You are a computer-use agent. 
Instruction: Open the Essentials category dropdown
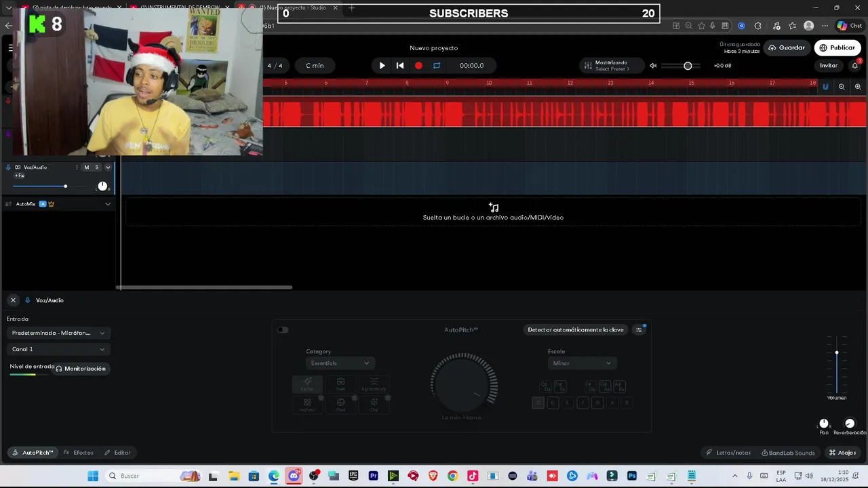tap(340, 363)
